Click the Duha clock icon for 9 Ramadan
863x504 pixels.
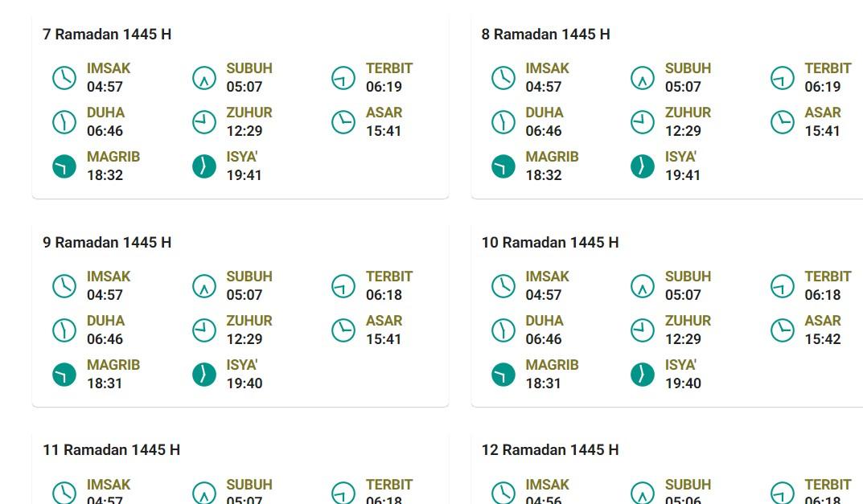(64, 330)
